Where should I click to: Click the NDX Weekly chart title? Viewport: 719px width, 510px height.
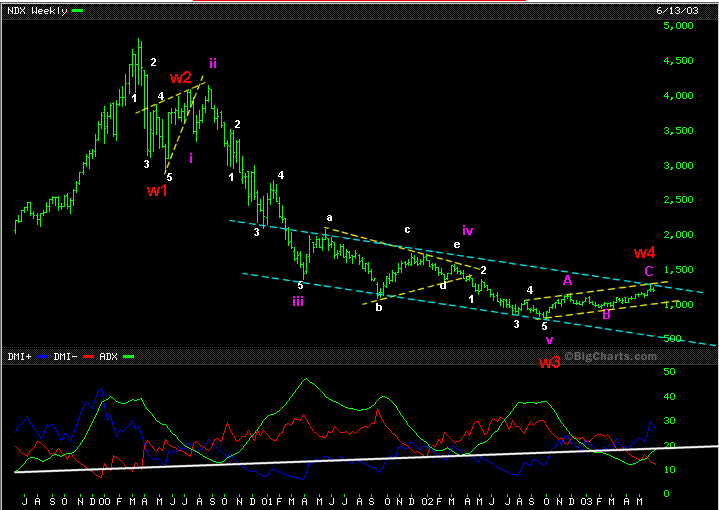pos(37,11)
